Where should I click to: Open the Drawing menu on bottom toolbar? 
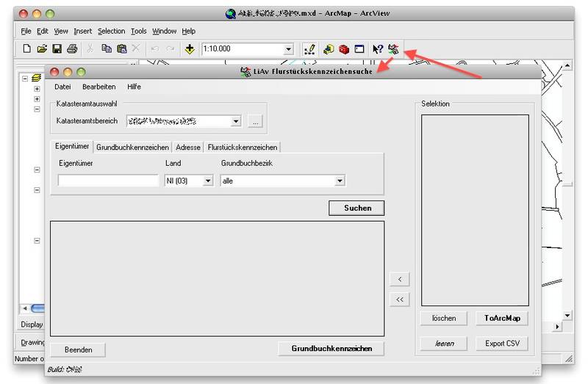(32, 342)
